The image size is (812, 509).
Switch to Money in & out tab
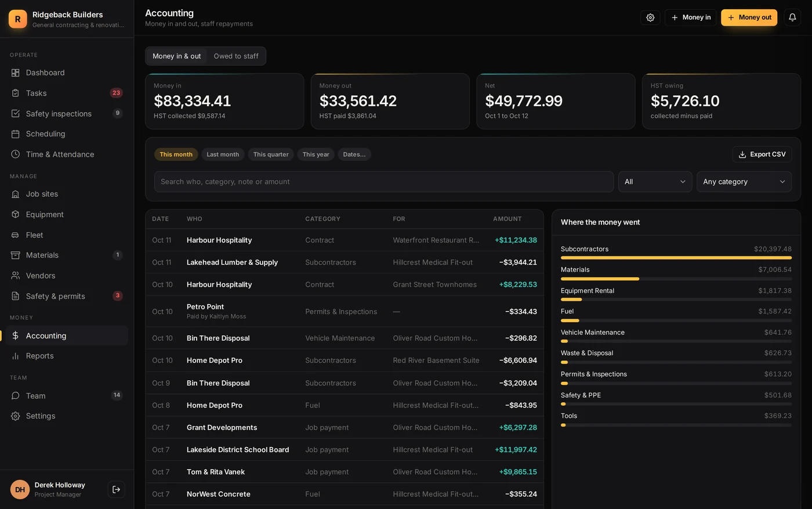tap(176, 56)
